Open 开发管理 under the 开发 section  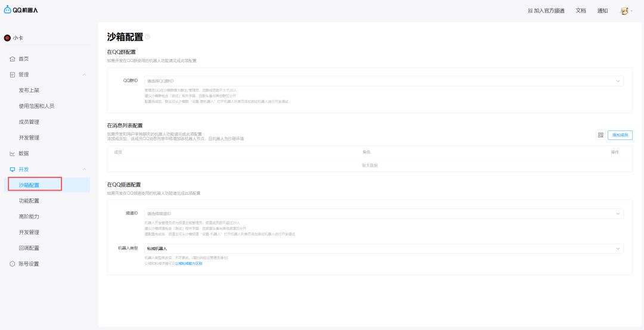(29, 232)
